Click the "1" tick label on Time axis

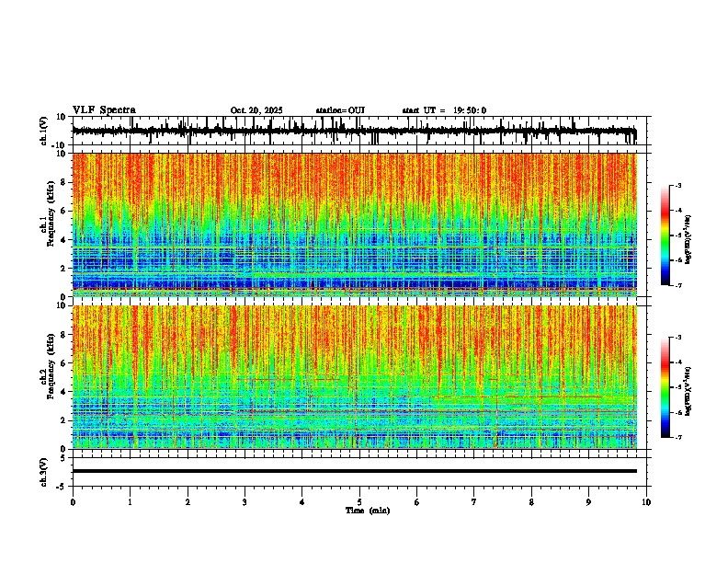point(130,502)
